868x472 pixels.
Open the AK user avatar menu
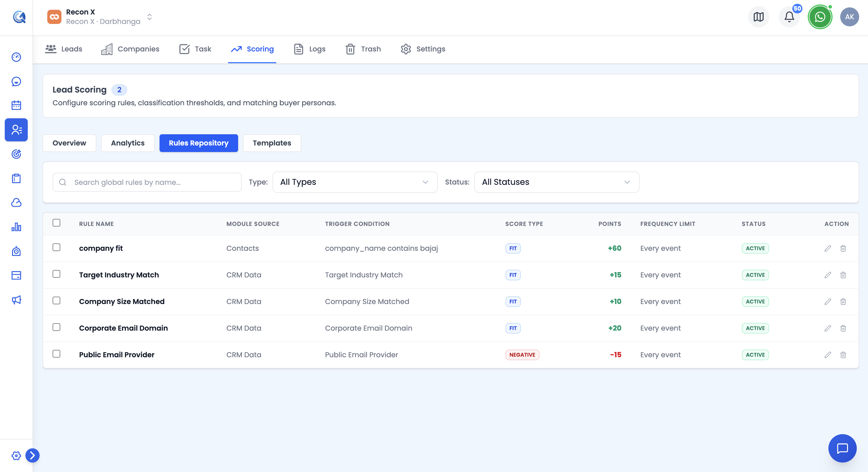pyautogui.click(x=849, y=17)
